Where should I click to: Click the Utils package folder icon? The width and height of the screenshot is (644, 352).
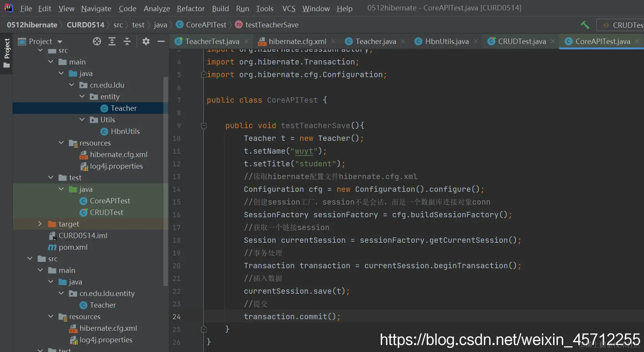click(x=94, y=120)
